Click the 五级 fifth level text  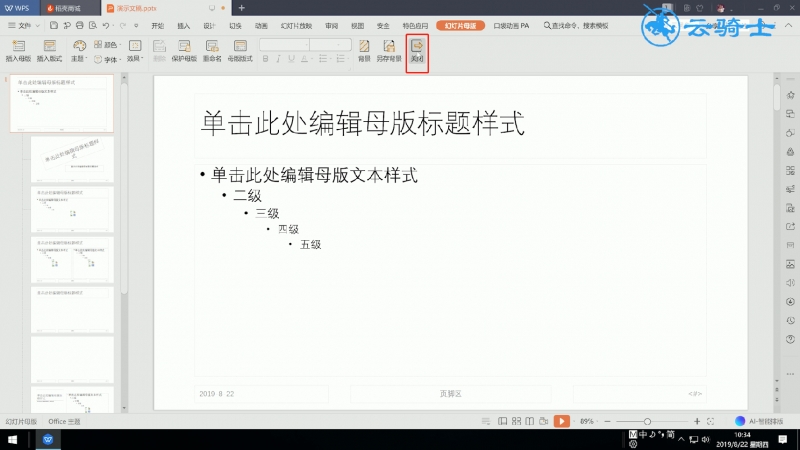coord(310,244)
